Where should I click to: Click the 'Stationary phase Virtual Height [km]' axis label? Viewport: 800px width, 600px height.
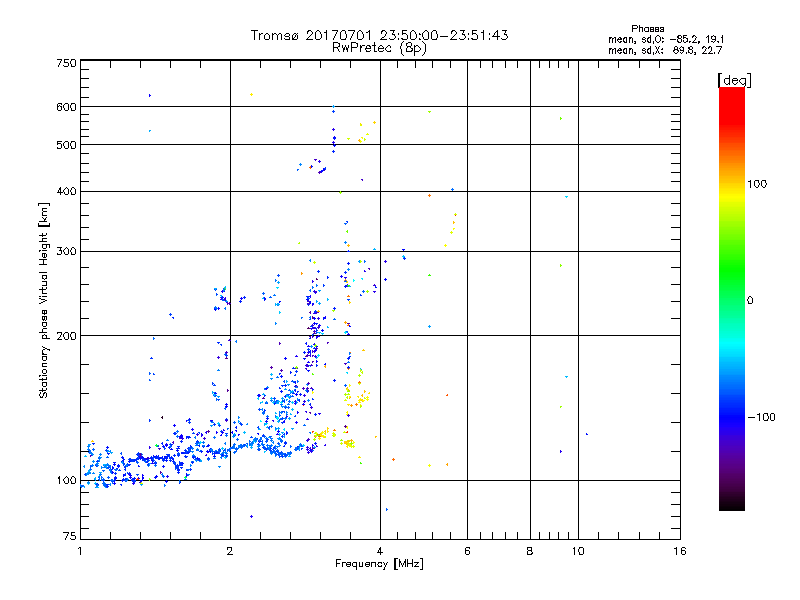[x=44, y=300]
